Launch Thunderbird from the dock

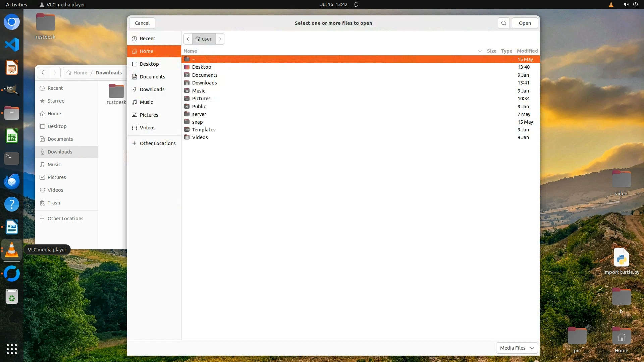coord(12,181)
